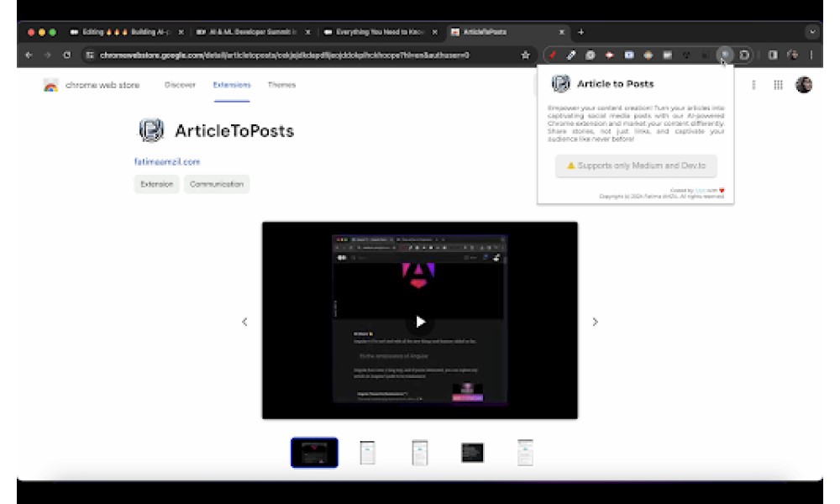Select the fifth screenshot thumbnail
The height and width of the screenshot is (504, 840).
click(x=525, y=453)
